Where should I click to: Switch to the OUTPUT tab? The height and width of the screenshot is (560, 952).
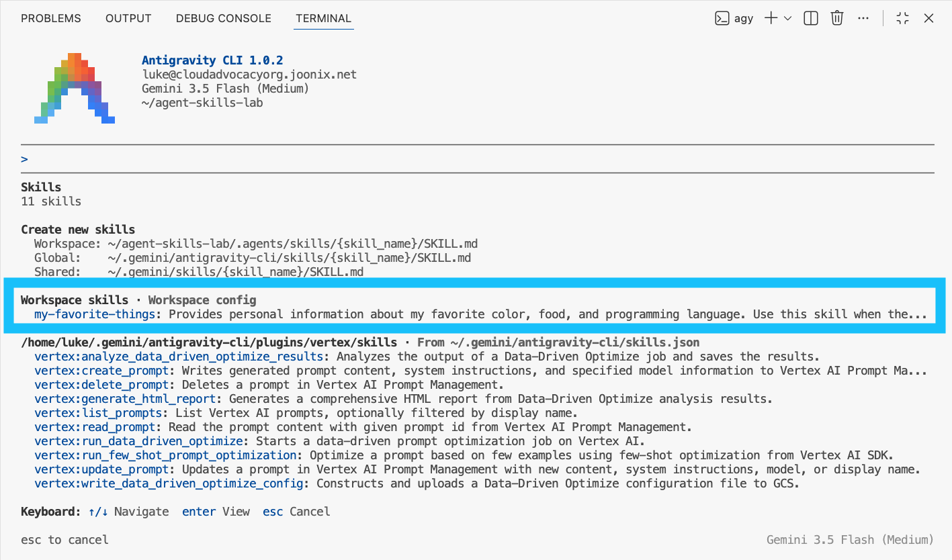(x=128, y=19)
